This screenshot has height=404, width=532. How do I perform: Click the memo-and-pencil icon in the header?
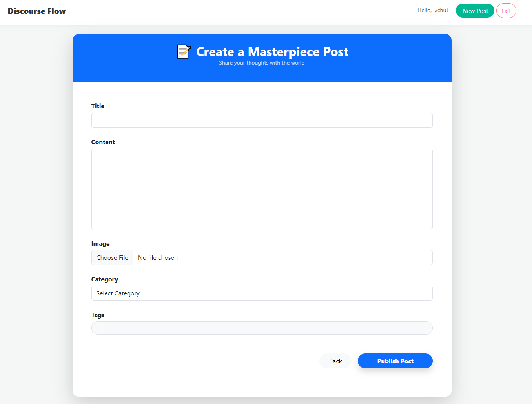coord(183,51)
